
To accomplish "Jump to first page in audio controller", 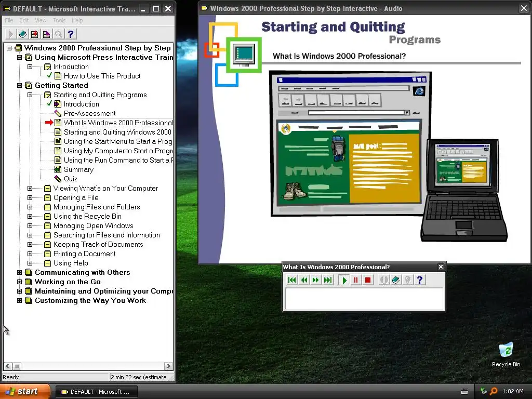I will tap(292, 280).
